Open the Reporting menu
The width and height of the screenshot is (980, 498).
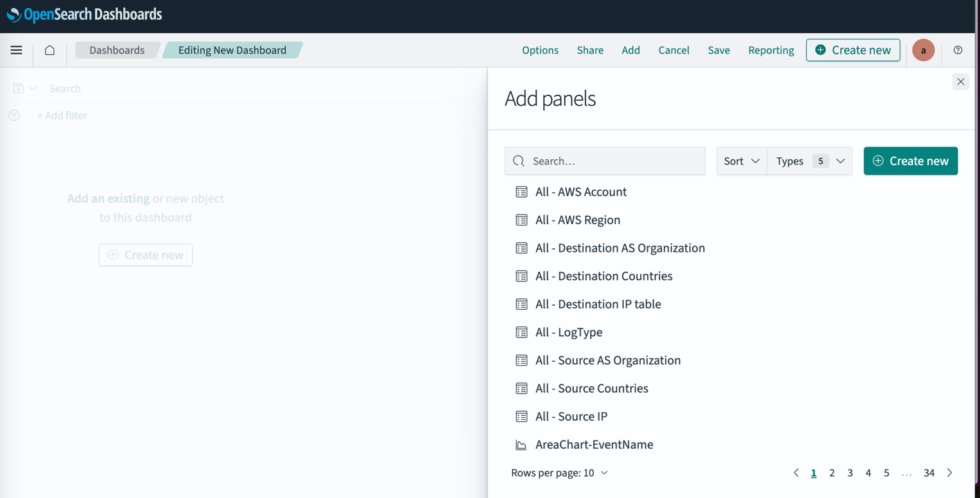(x=771, y=50)
